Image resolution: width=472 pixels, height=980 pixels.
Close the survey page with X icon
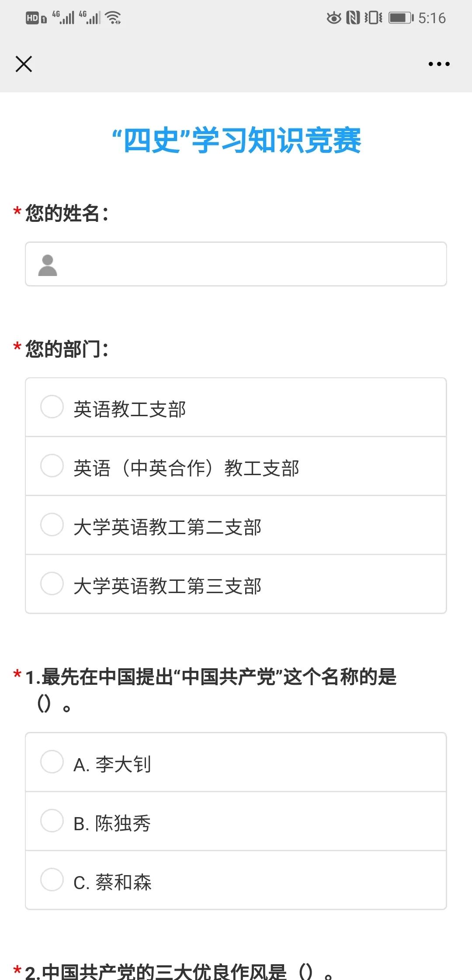[x=24, y=64]
